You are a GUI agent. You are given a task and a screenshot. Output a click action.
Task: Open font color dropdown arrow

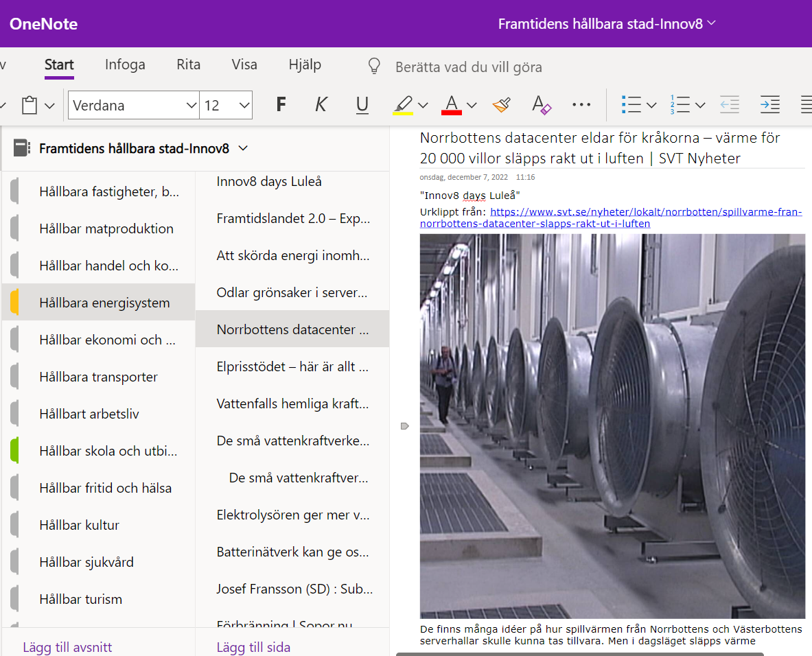(x=472, y=105)
